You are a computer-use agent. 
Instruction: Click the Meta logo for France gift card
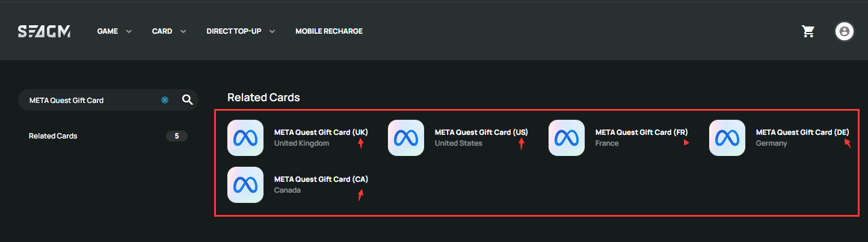[x=567, y=138]
